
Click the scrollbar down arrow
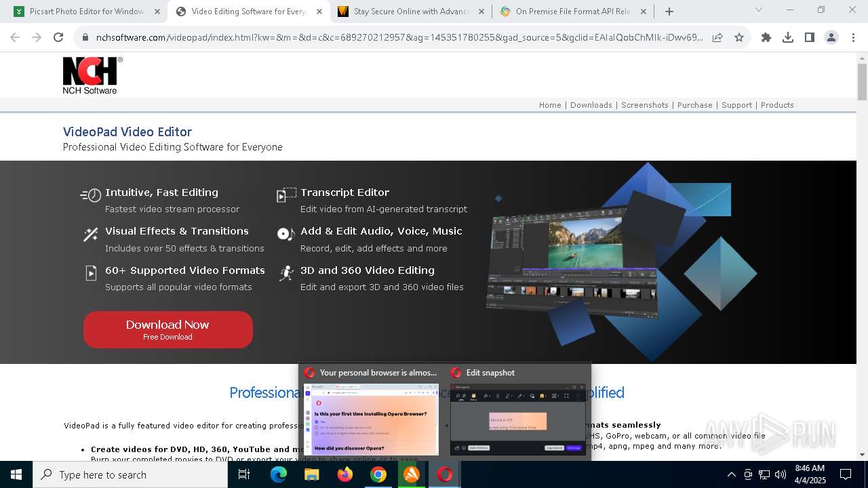862,455
